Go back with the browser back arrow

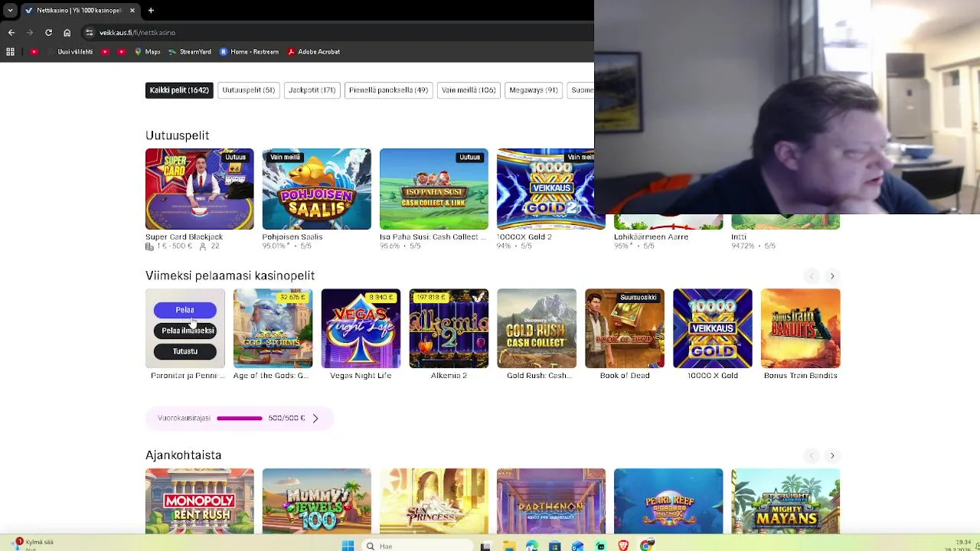point(11,32)
